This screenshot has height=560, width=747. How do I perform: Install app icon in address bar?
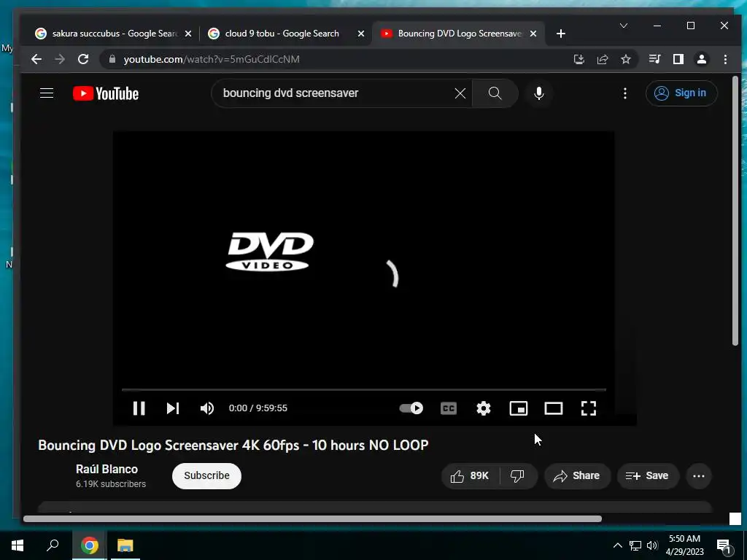point(578,59)
